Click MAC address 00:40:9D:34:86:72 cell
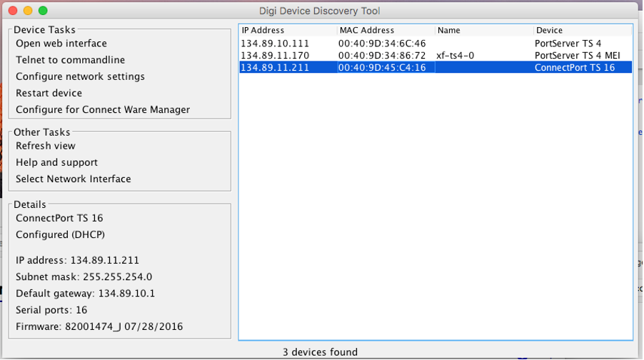Screen dimensions: 644x360 (x=382, y=56)
